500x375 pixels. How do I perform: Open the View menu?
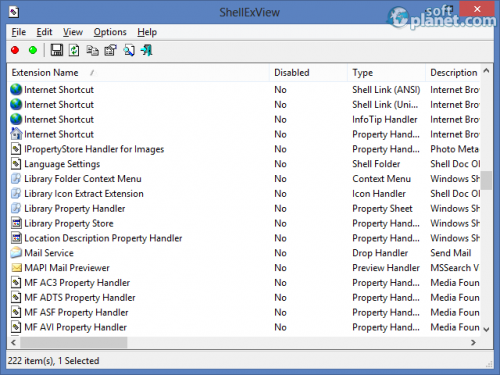(73, 32)
